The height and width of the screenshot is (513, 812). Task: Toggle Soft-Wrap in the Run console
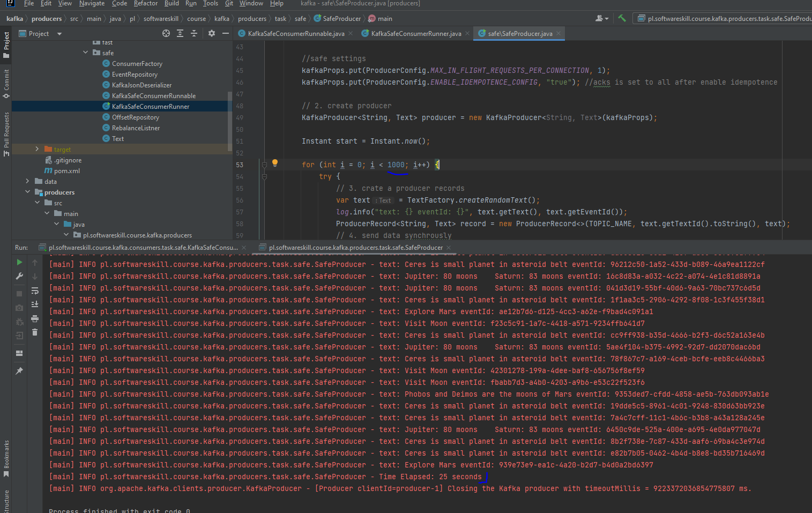(x=35, y=290)
